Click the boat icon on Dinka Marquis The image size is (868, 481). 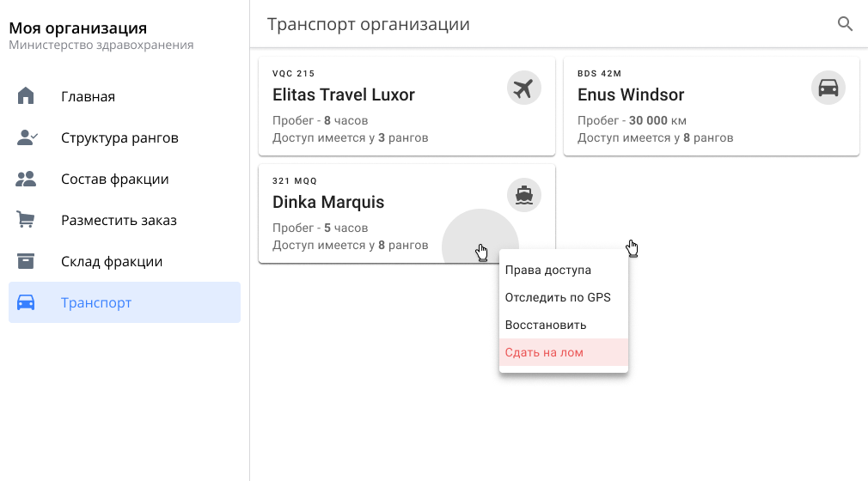point(523,196)
